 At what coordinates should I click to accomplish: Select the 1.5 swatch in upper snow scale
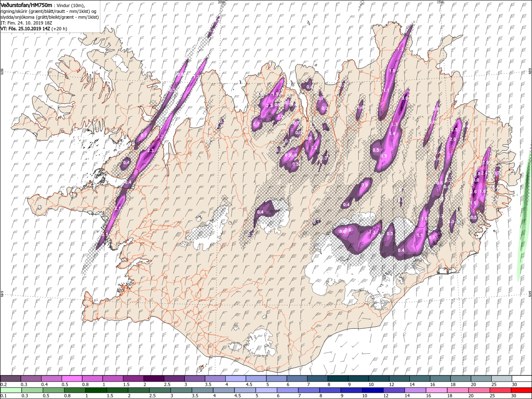(x=133, y=379)
